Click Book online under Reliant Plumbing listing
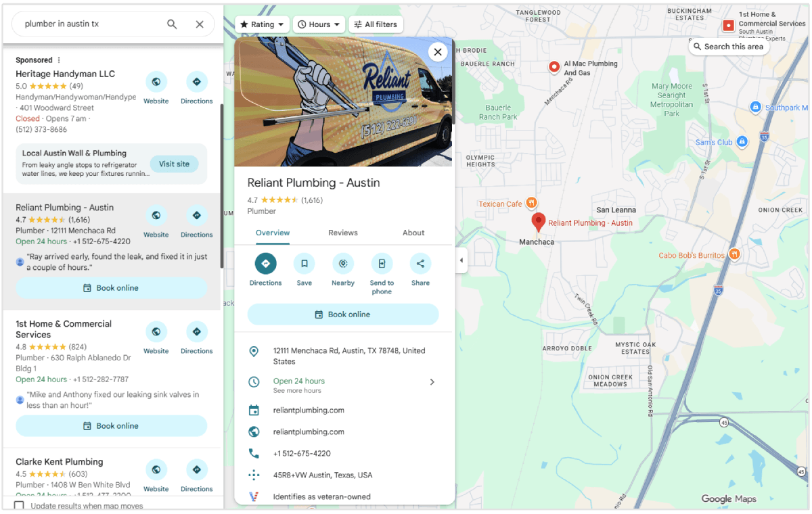The height and width of the screenshot is (514, 812). click(x=112, y=288)
